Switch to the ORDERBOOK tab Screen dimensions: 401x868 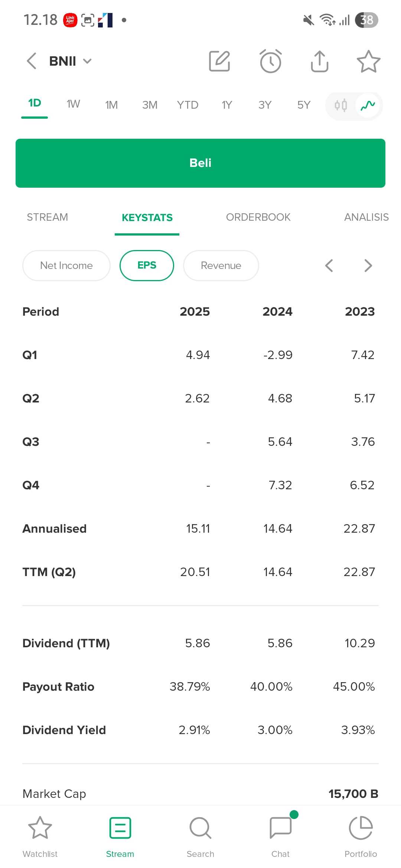(x=258, y=217)
